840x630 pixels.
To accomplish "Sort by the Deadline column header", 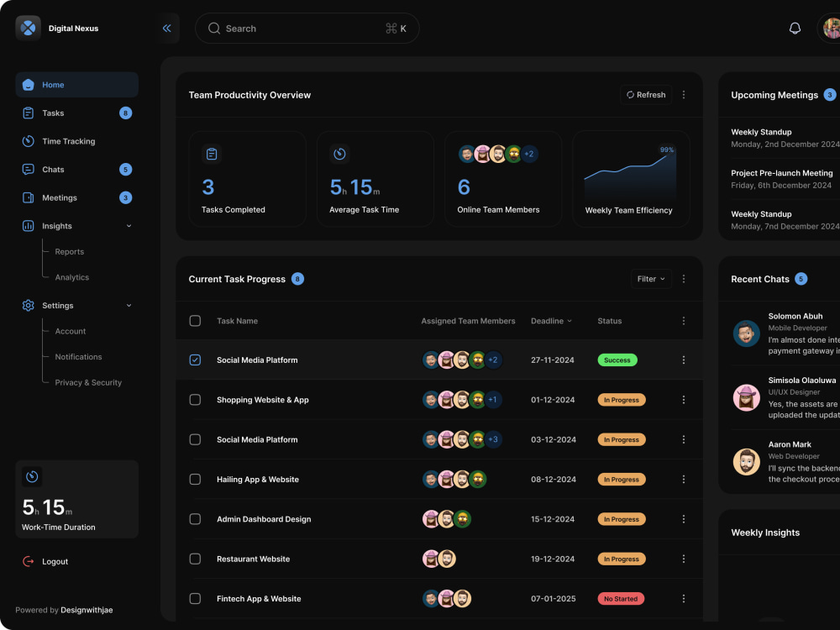I will [551, 321].
